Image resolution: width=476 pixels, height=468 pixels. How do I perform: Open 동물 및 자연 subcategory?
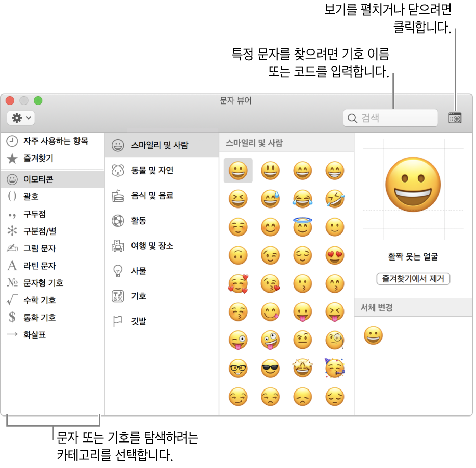[162, 170]
